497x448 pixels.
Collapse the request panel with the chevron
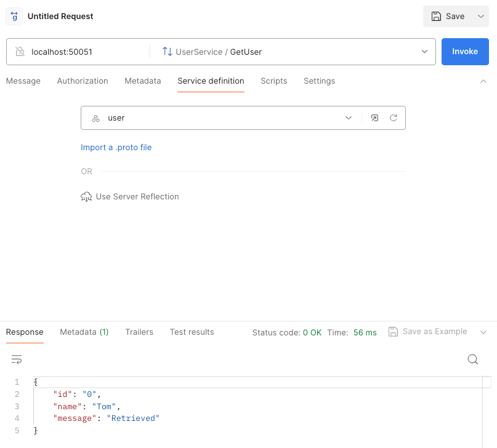[x=483, y=81]
